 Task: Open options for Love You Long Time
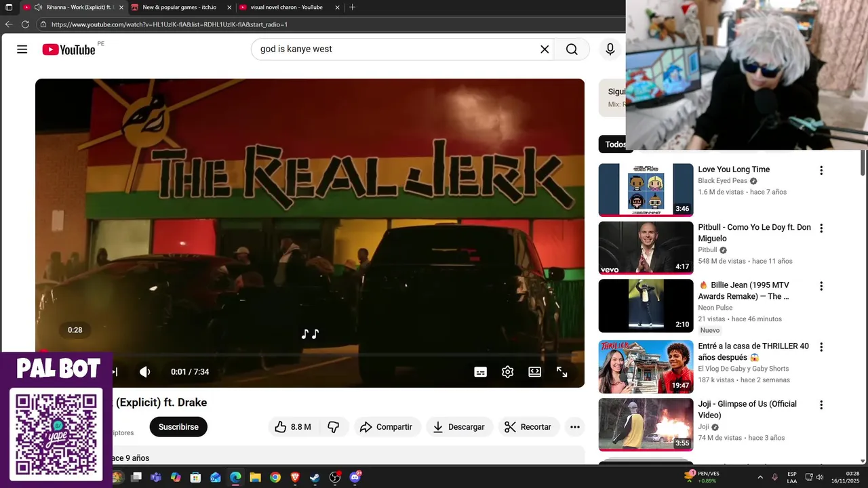coord(821,170)
